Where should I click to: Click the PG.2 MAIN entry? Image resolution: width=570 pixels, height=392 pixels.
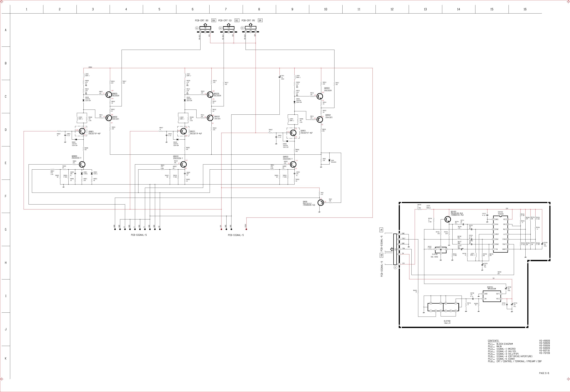pos(495,346)
